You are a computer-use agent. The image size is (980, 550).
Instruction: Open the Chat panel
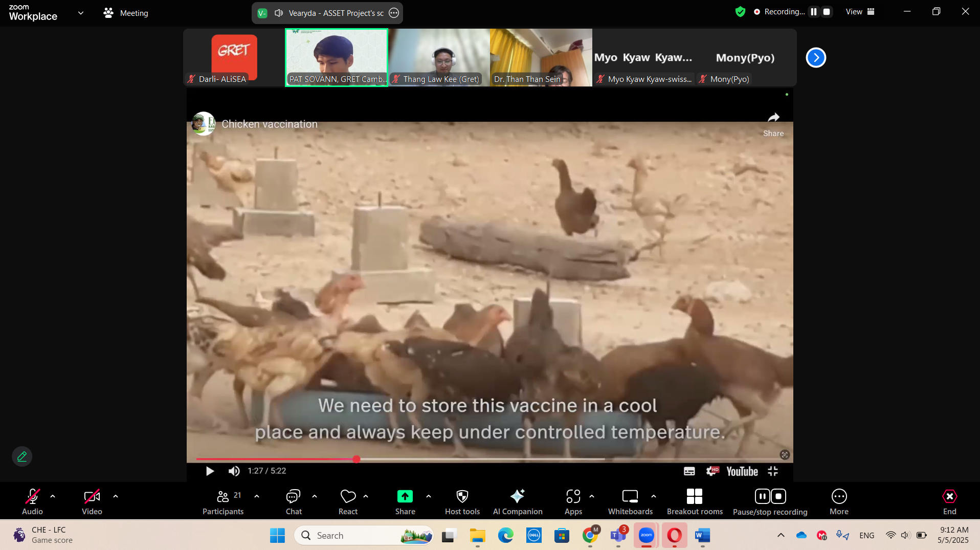(293, 501)
